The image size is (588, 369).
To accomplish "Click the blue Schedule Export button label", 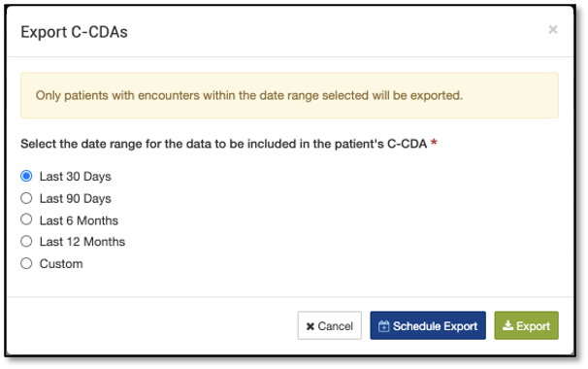I will (435, 326).
